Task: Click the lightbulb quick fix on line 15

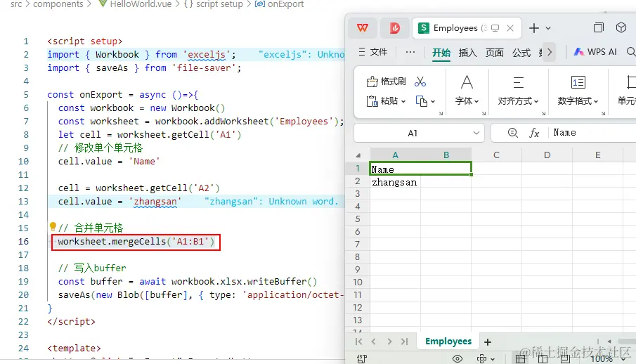Action: click(53, 226)
